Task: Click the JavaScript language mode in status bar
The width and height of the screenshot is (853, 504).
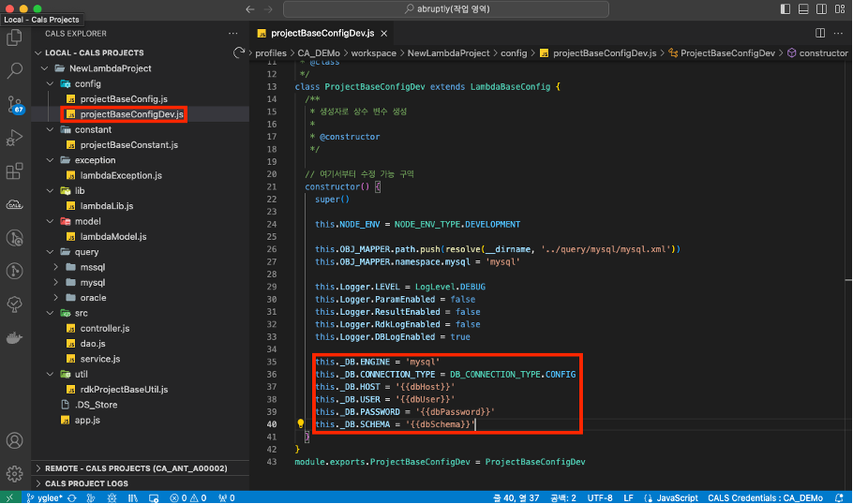Action: tap(677, 498)
